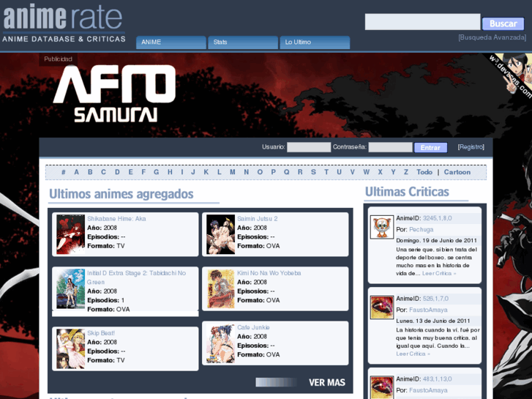Filter anime list by letter M

[x=233, y=172]
